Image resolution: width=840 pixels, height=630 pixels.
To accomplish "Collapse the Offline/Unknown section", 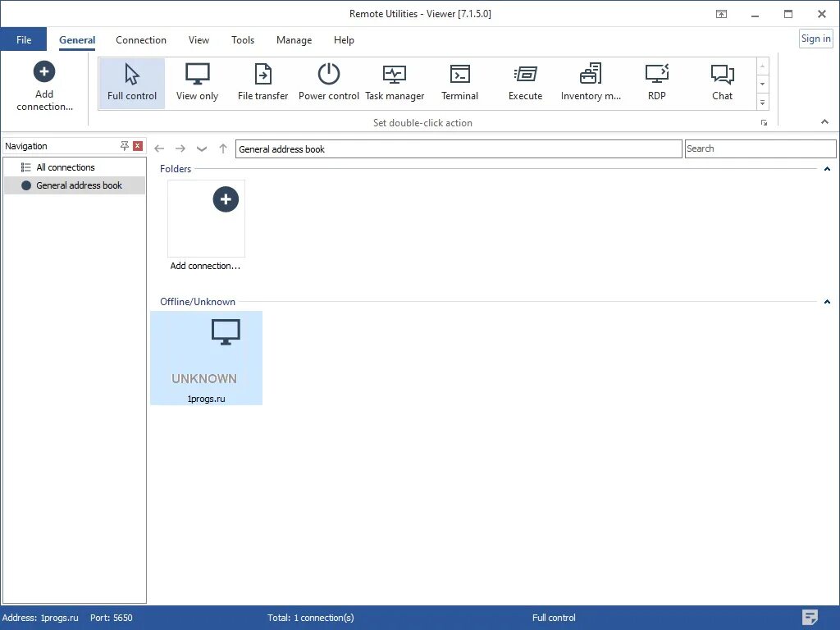I will pos(827,301).
